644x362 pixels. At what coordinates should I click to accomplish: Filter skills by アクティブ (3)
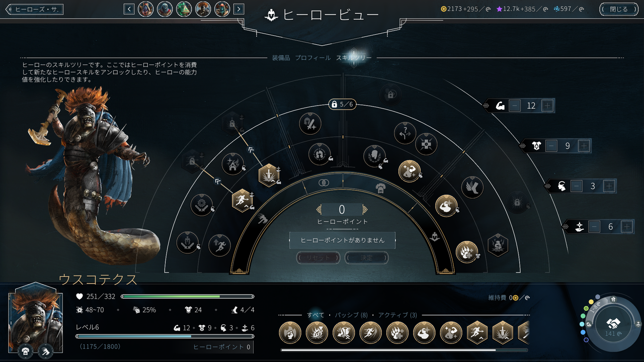pyautogui.click(x=397, y=315)
